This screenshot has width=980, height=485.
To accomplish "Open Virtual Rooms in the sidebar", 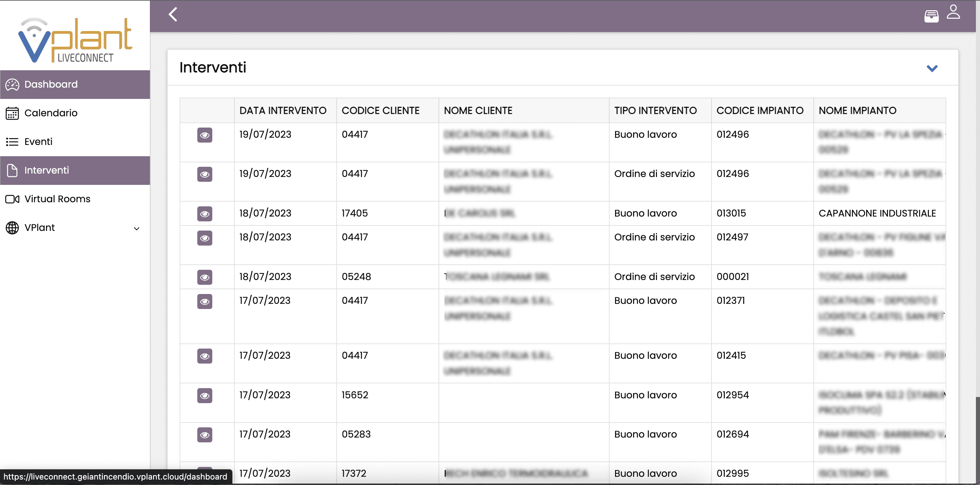I will click(75, 199).
